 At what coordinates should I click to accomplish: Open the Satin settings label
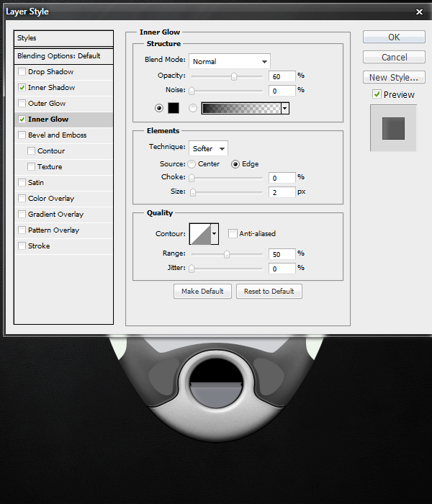[x=36, y=183]
